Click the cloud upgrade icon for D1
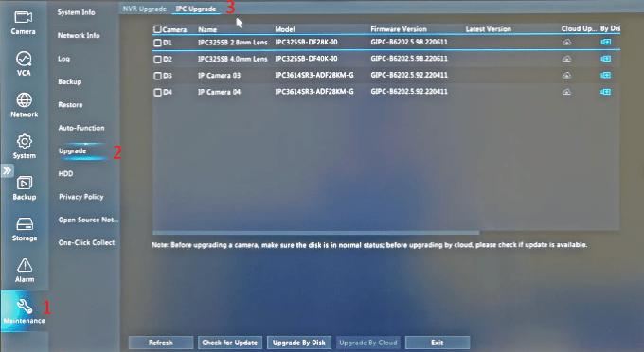Viewport: 644px width, 352px height. coord(566,43)
